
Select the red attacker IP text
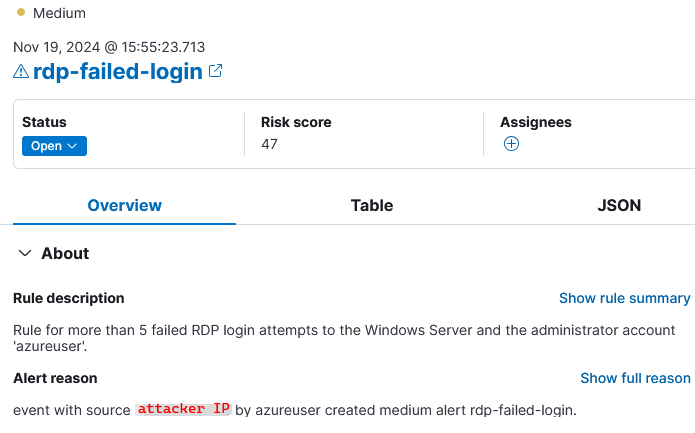click(x=184, y=409)
